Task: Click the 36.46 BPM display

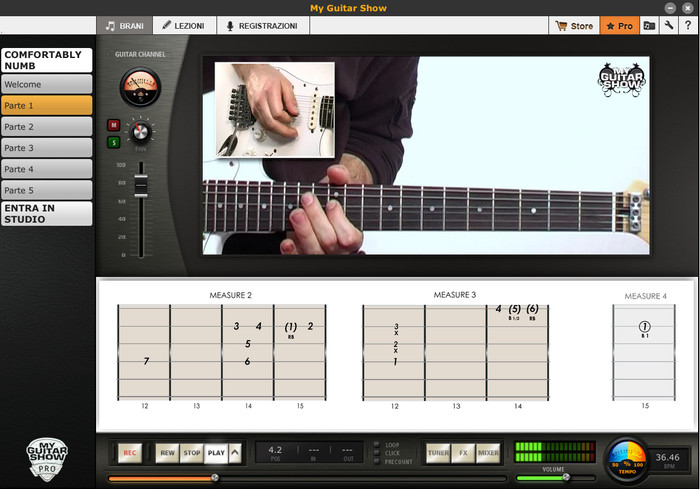Action: (x=667, y=460)
